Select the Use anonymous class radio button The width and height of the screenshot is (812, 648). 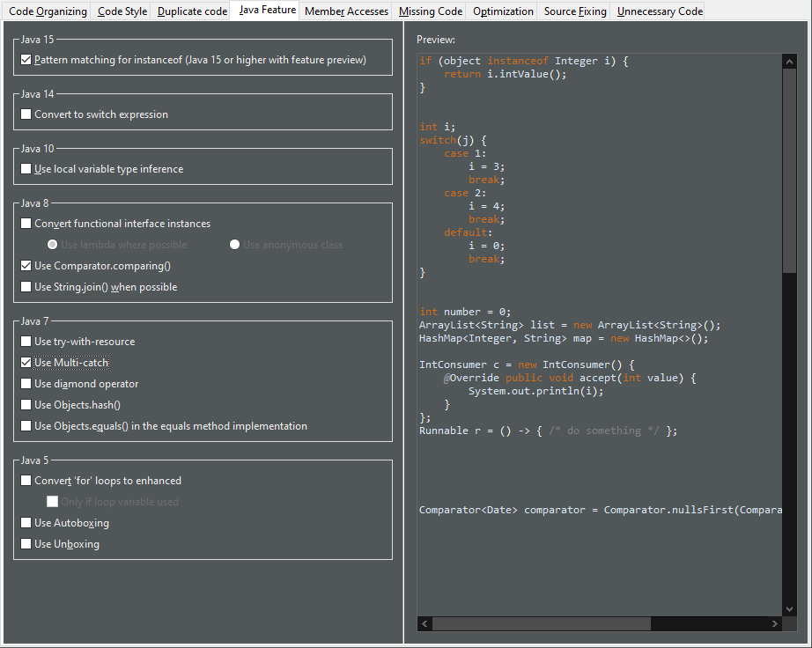tap(234, 244)
